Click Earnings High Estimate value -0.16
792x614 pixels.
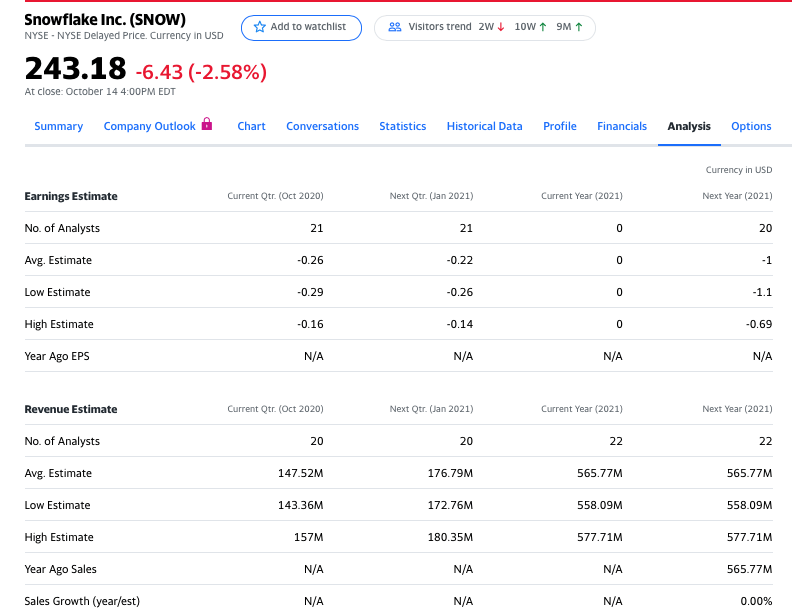point(310,324)
